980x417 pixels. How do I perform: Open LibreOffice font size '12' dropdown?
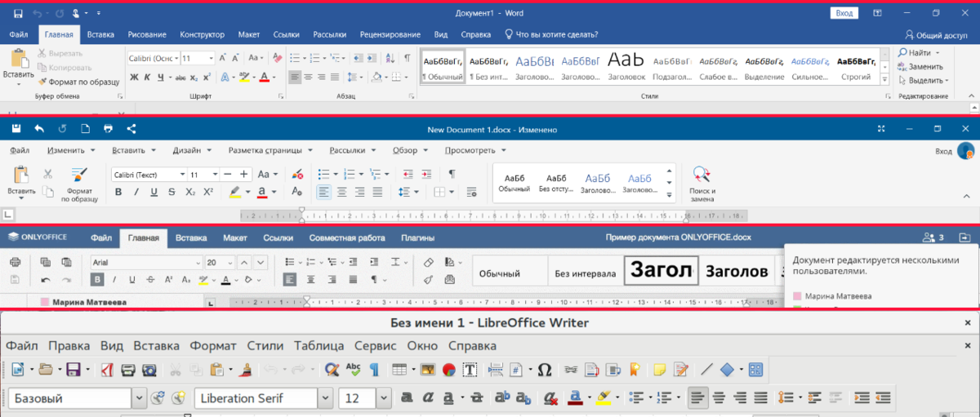pyautogui.click(x=384, y=398)
